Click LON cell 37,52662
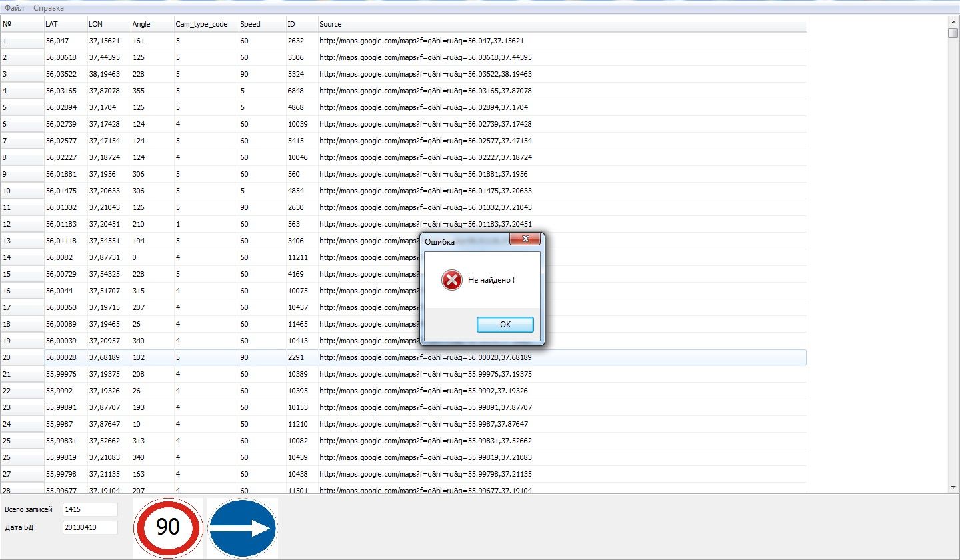The width and height of the screenshot is (960, 560). 108,441
